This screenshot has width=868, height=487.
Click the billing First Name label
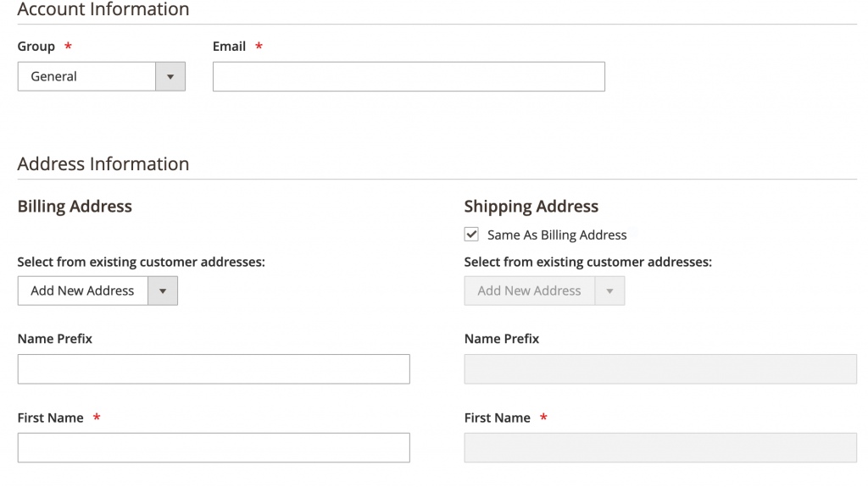50,418
